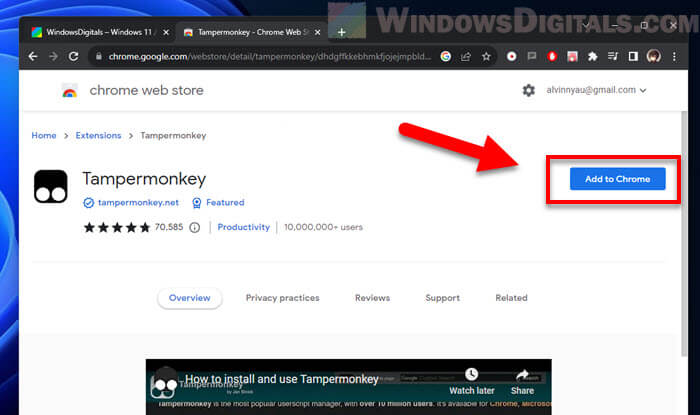
Task: Click the verified publisher checkmark icon
Action: [x=88, y=203]
